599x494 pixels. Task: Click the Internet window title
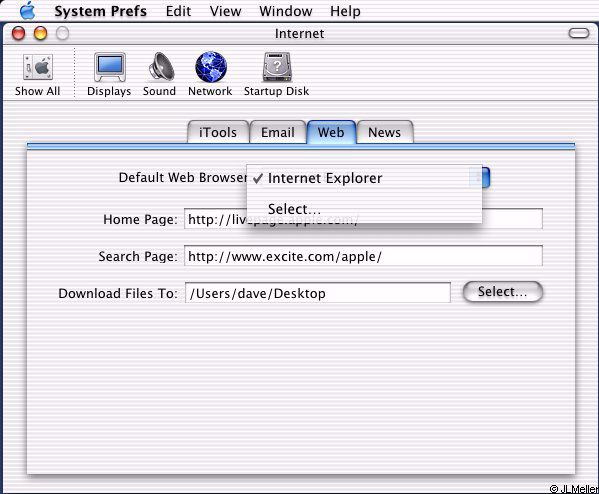[300, 34]
